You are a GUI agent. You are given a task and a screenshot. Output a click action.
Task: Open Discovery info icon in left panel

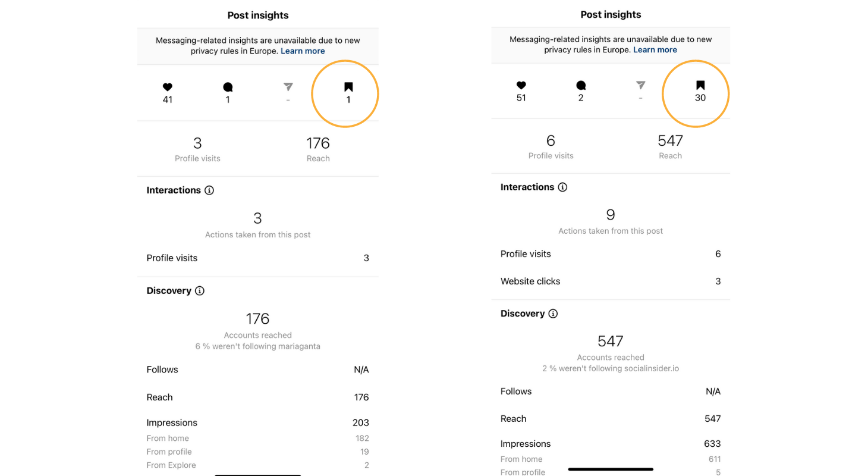pyautogui.click(x=200, y=291)
